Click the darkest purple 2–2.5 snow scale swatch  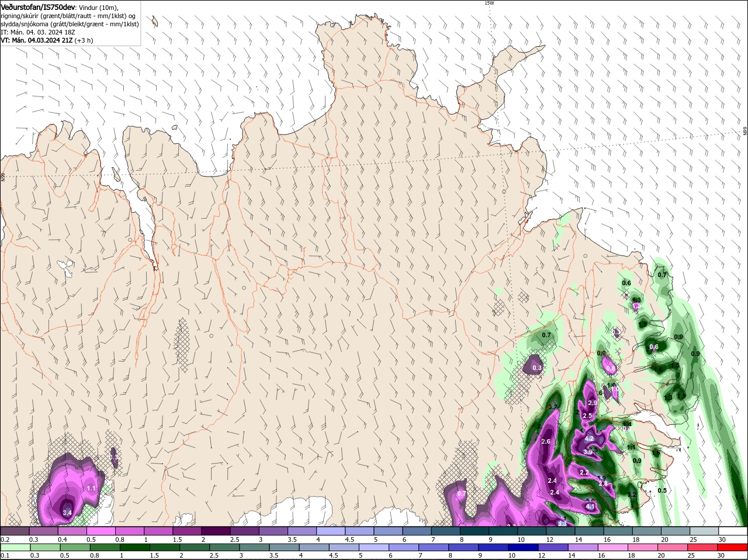point(216,531)
